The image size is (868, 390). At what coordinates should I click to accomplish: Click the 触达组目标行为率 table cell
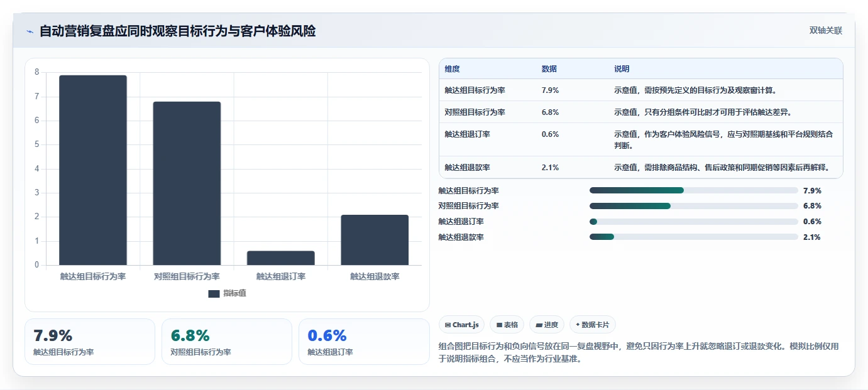pyautogui.click(x=475, y=90)
